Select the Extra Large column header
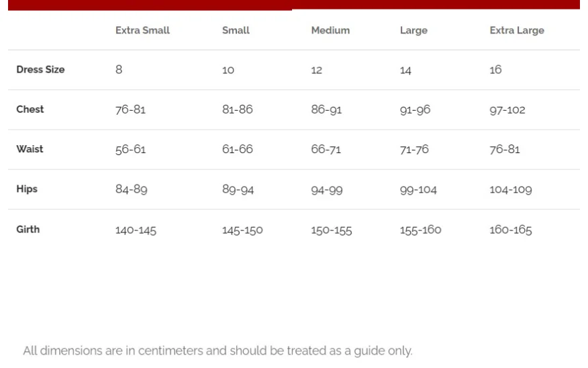The image size is (588, 368). pos(517,30)
